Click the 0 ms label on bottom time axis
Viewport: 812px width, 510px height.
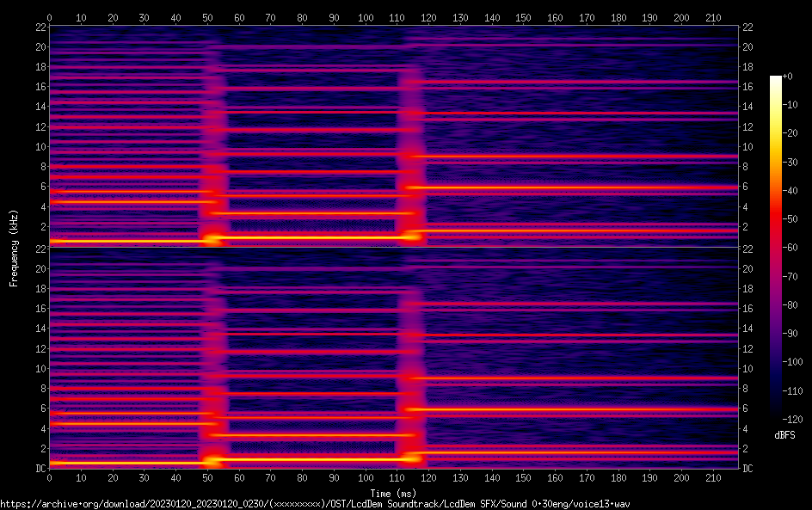pos(49,476)
